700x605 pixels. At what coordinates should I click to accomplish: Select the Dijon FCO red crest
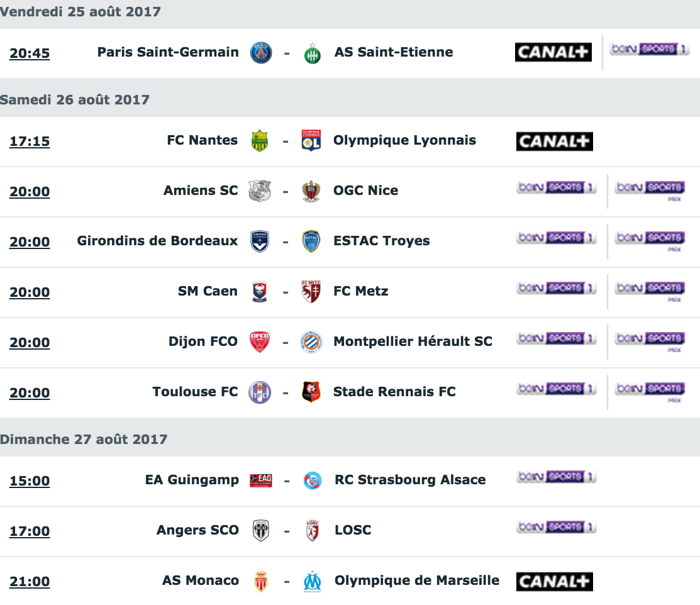coord(260,343)
